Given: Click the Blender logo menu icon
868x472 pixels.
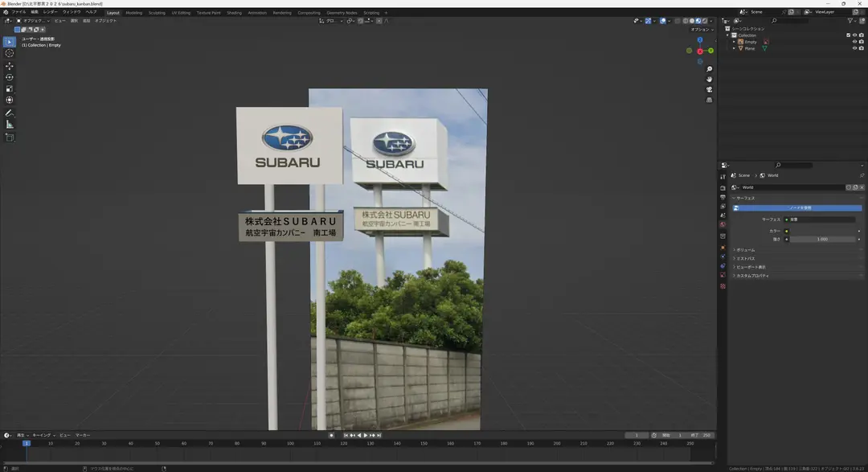Looking at the screenshot, I should (6, 11).
